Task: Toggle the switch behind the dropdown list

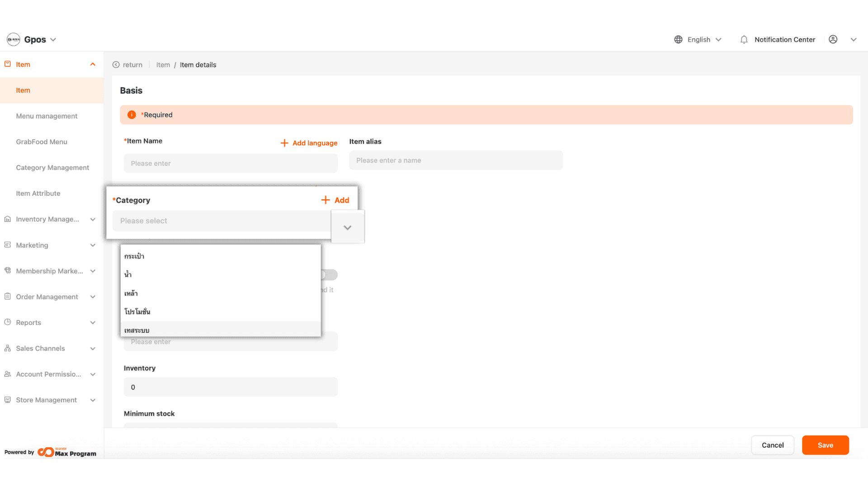Action: pyautogui.click(x=330, y=275)
